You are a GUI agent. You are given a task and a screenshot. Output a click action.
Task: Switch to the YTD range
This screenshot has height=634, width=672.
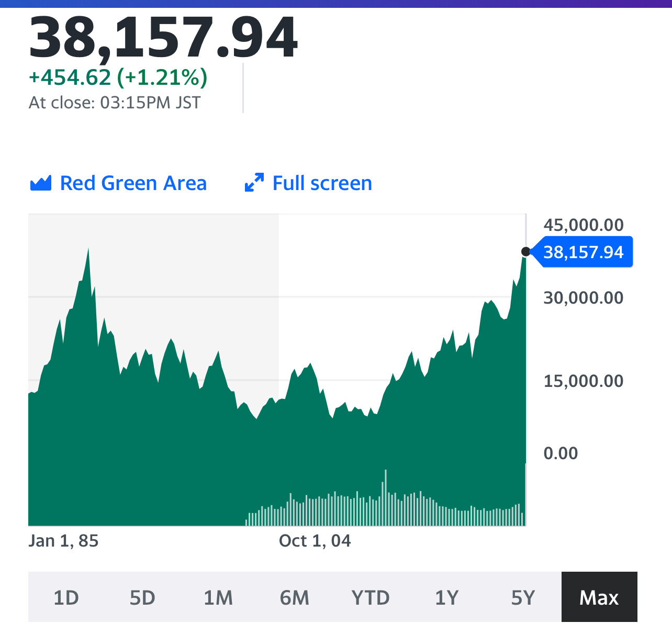(371, 597)
